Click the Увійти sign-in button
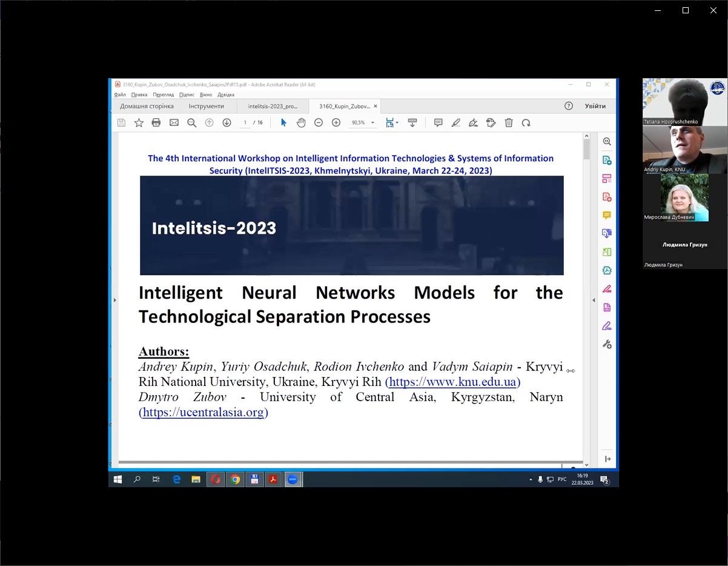The width and height of the screenshot is (728, 566). point(595,106)
